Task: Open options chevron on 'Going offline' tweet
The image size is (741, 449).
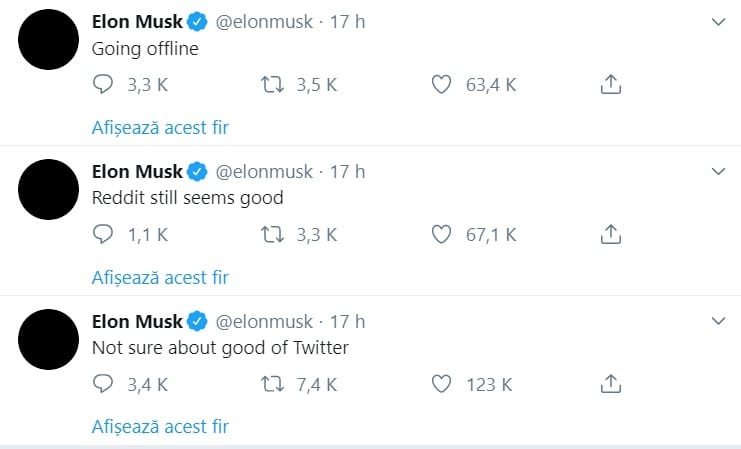Action: [718, 22]
